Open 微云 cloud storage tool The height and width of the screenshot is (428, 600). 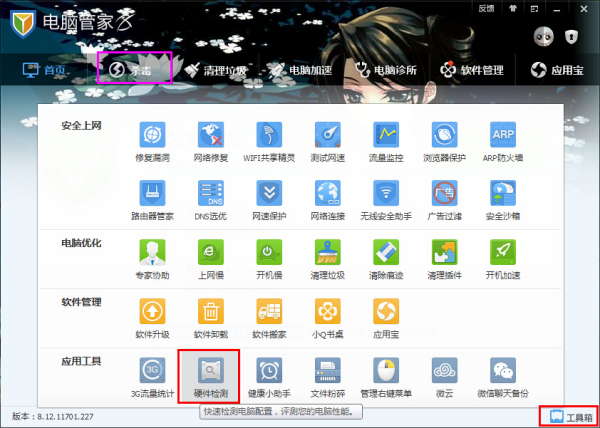[444, 377]
